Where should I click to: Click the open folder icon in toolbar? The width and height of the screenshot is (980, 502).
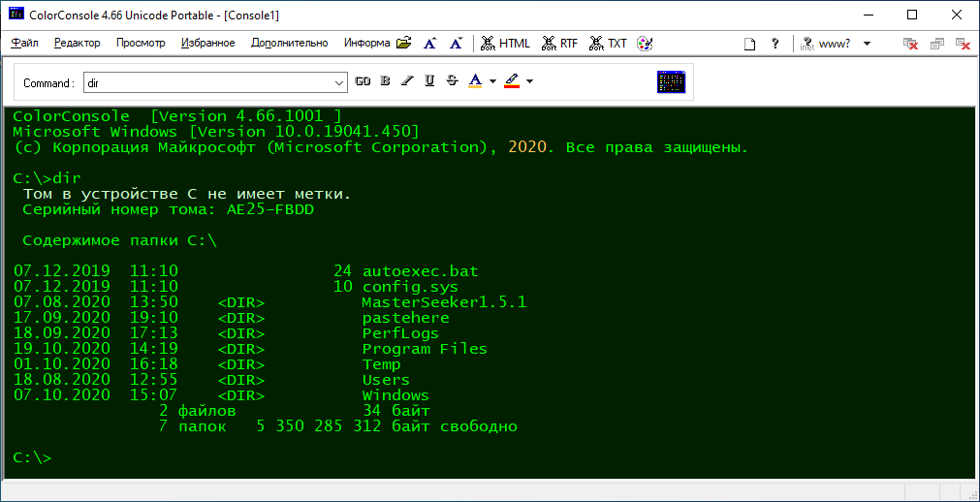click(404, 44)
